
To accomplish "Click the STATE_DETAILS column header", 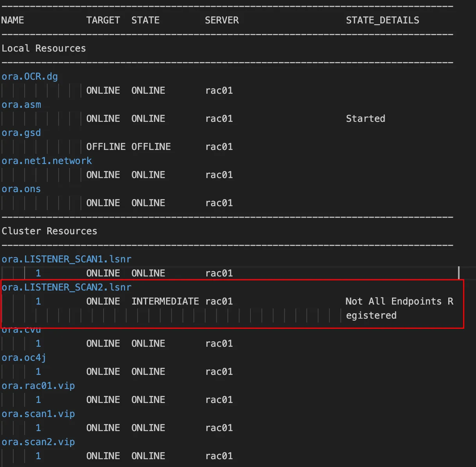I will 382,20.
